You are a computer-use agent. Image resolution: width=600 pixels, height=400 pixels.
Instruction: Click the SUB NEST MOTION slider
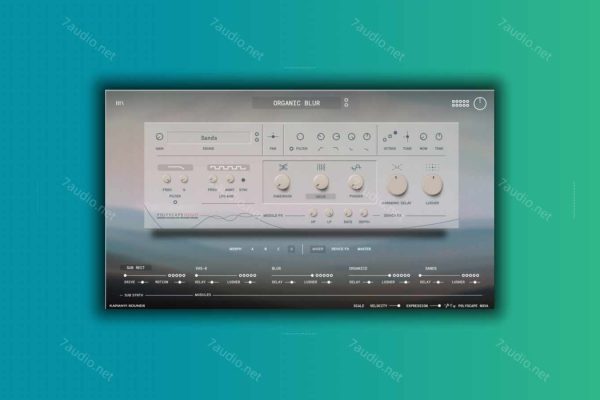[179, 282]
